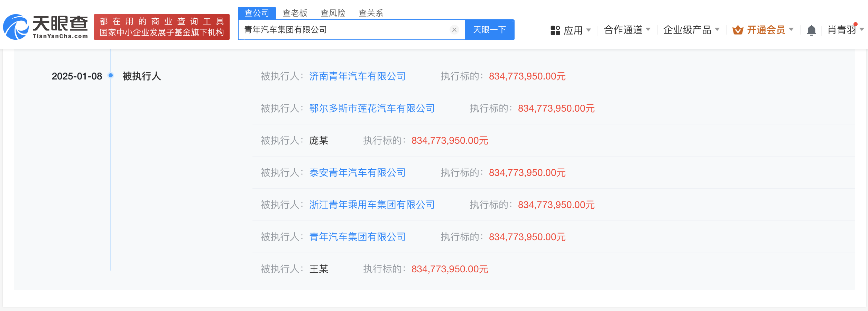Image resolution: width=868 pixels, height=311 pixels.
Task: Click the Tianyancha logo
Action: 46,27
